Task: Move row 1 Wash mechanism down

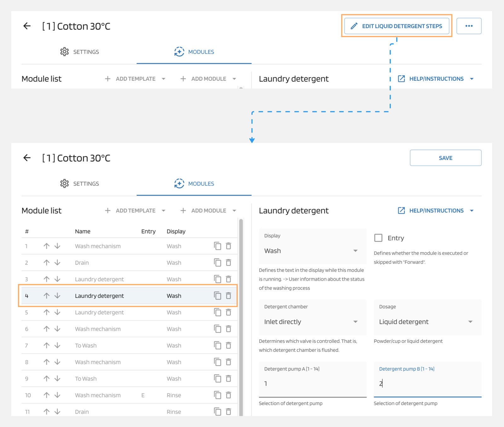Action: pos(57,246)
